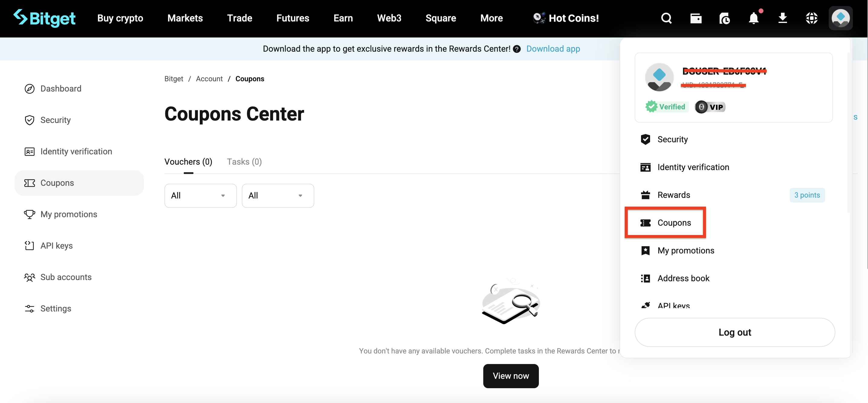Click the Hot Coins! link
This screenshot has height=403, width=868.
pos(566,18)
